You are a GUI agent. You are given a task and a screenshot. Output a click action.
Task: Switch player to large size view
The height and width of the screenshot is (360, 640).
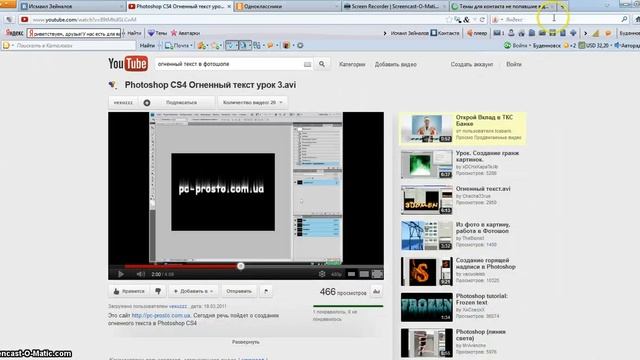[364, 274]
